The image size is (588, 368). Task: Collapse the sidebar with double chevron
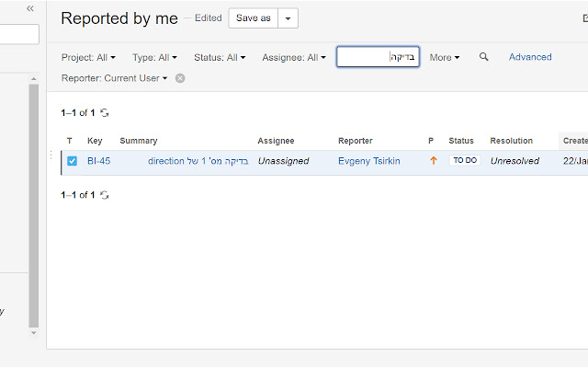click(30, 8)
